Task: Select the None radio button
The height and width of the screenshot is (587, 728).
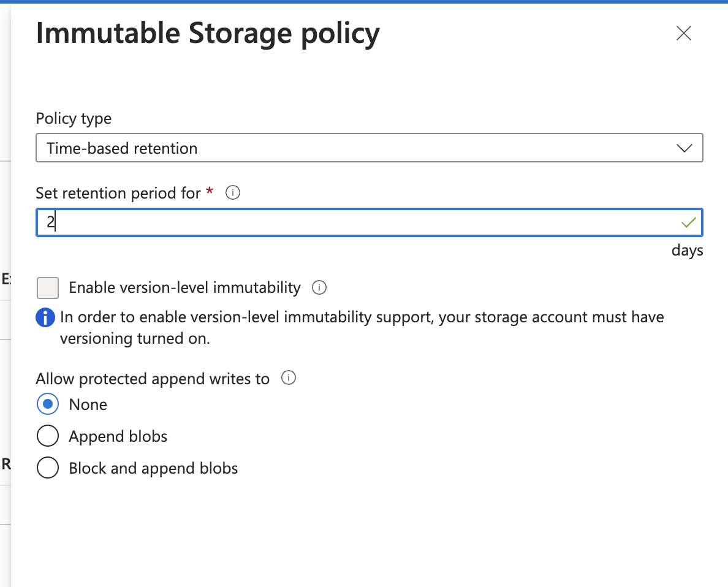Action: pyautogui.click(x=48, y=404)
